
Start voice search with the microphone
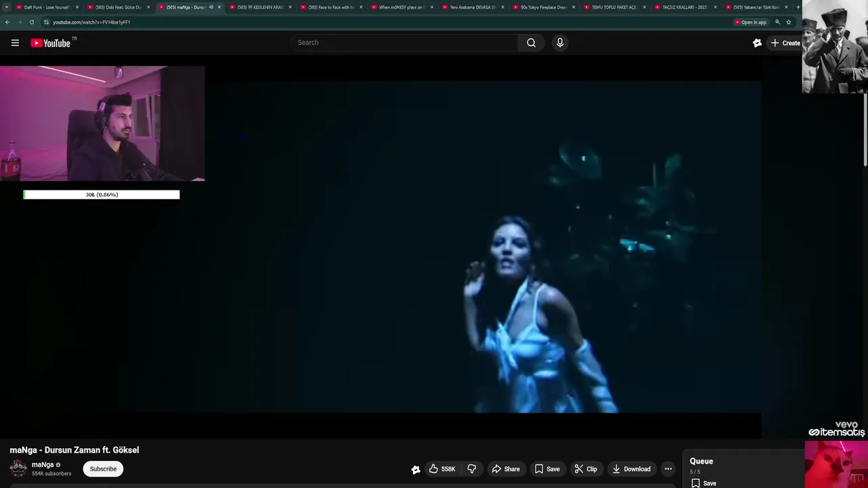(x=559, y=43)
